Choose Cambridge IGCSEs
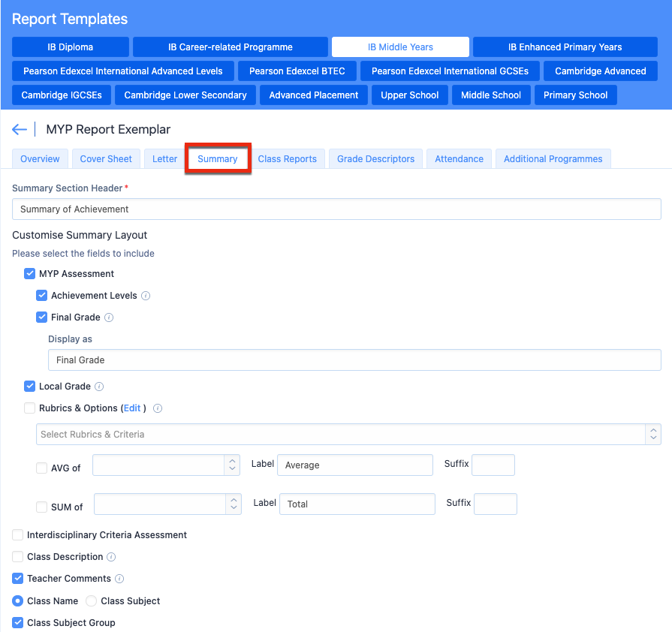 tap(62, 95)
